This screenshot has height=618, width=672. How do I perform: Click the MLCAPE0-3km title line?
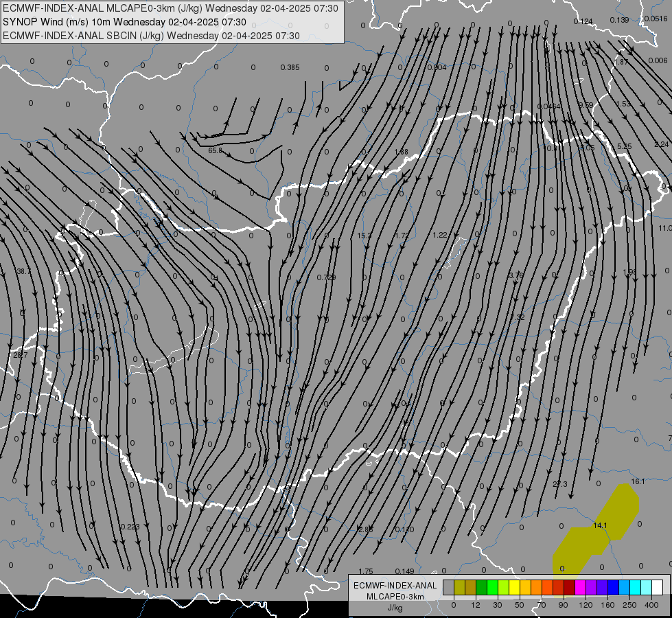click(170, 8)
